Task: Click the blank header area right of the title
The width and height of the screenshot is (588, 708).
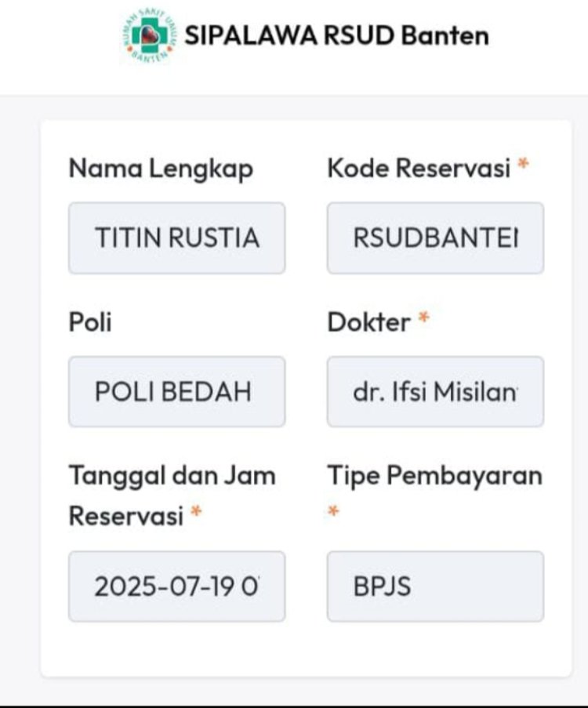Action: pos(541,37)
